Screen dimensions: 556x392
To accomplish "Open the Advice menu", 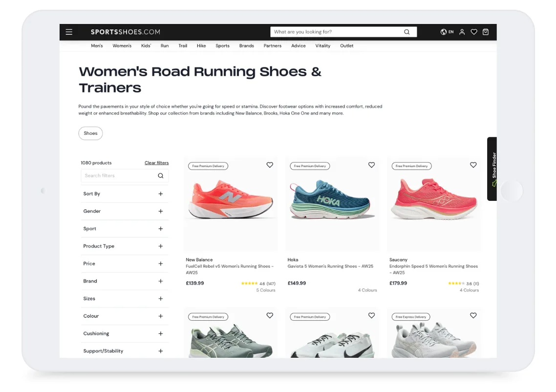I will 299,46.
